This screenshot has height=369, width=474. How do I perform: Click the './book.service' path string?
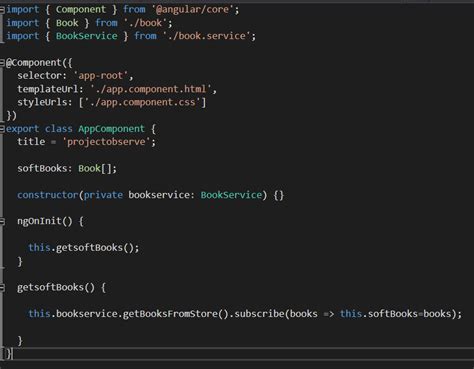[x=206, y=36]
